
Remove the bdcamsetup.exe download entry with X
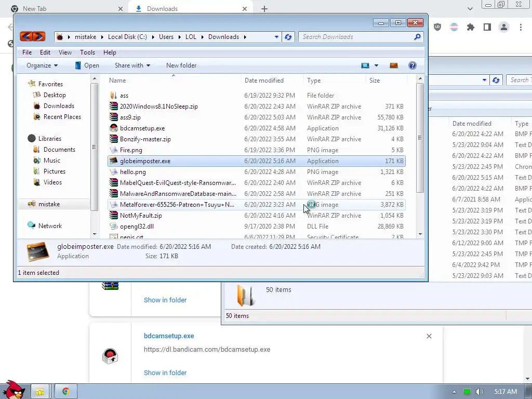(x=429, y=336)
